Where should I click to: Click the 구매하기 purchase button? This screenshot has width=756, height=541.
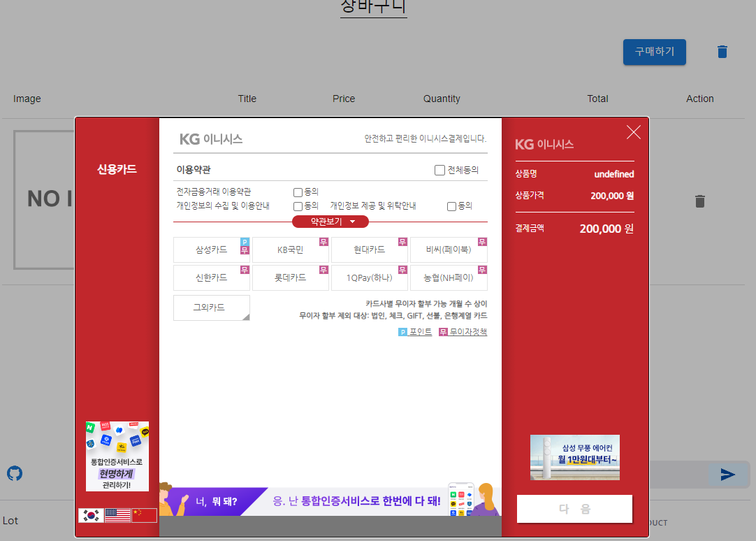(654, 52)
